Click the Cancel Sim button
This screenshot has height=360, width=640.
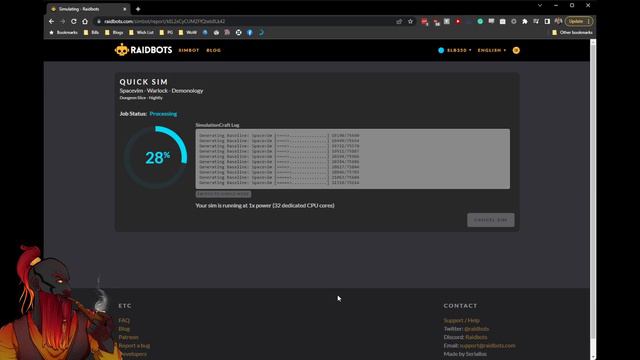click(491, 220)
